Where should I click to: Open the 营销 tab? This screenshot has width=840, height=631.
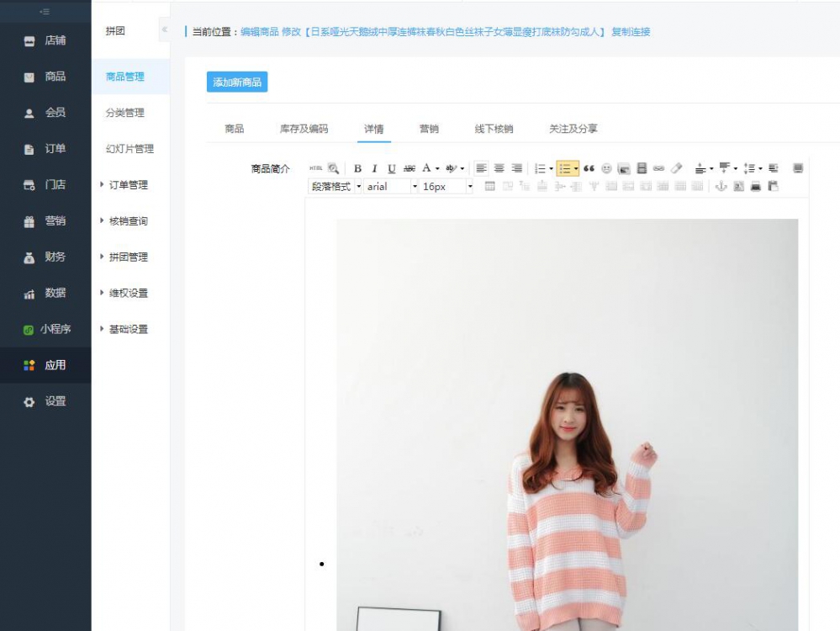tap(429, 129)
